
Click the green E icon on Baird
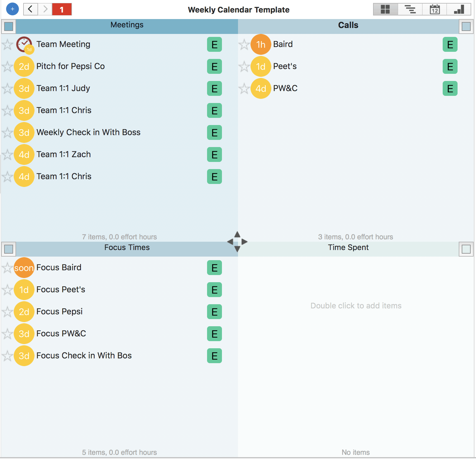click(450, 44)
